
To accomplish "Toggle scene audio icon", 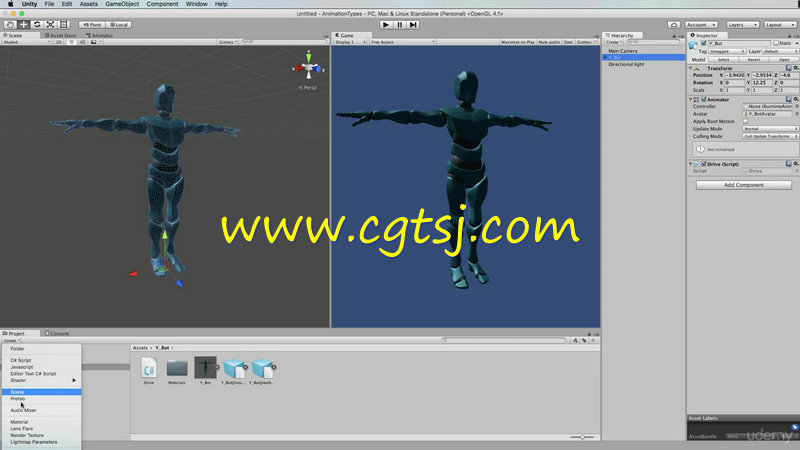I will (82, 42).
